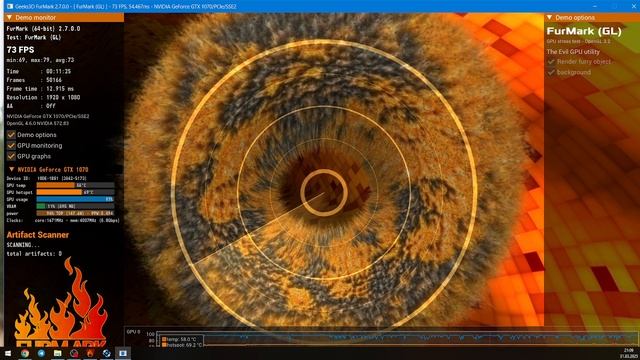Click the Device ID row

point(46,178)
